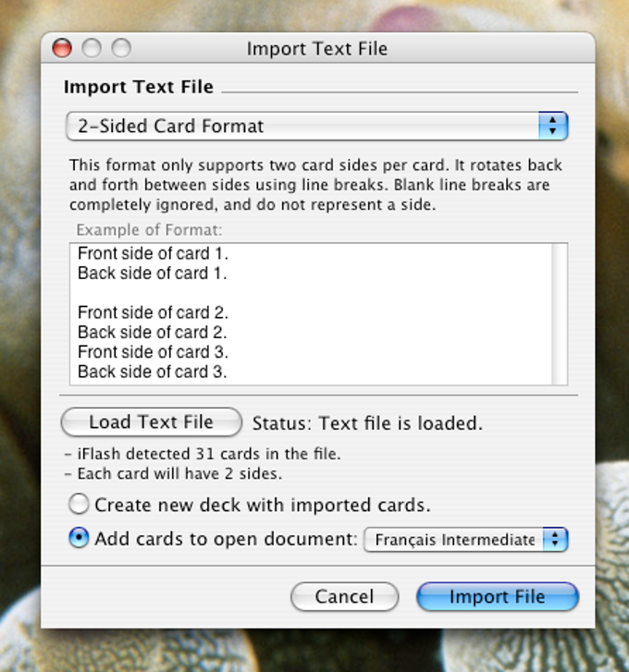Click the arrows on the Français Intermediate popup
629x672 pixels.
coord(555,540)
